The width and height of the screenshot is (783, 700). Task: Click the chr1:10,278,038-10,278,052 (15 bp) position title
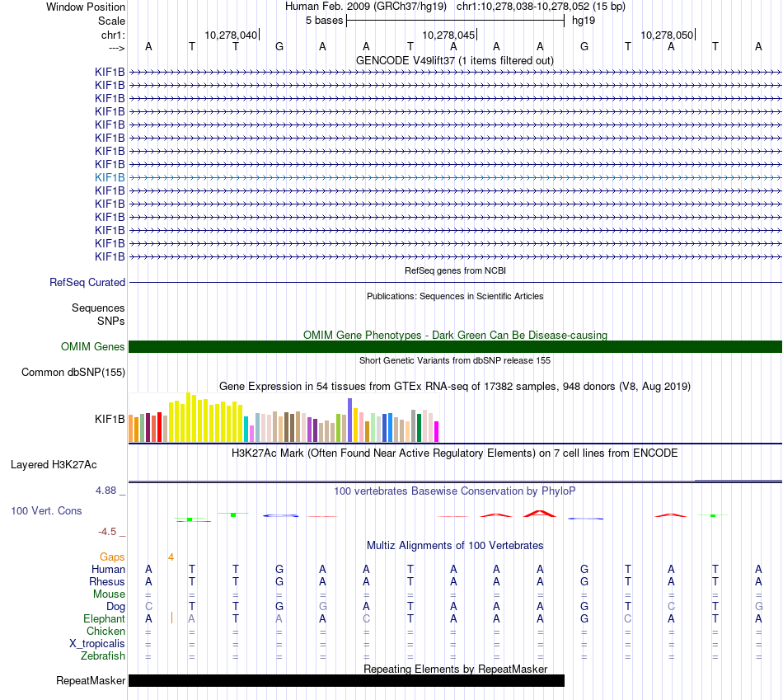[541, 7]
